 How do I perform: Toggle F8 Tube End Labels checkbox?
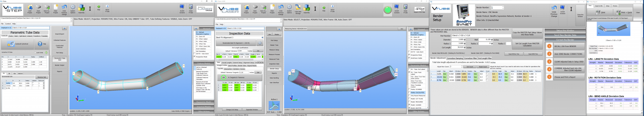pyautogui.click(x=409, y=69)
